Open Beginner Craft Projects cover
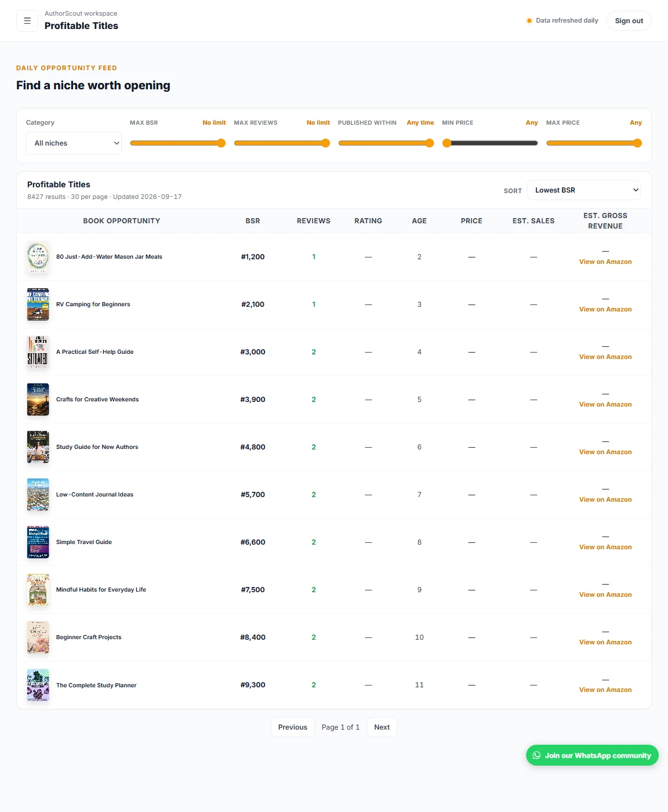The width and height of the screenshot is (668, 812). click(38, 637)
